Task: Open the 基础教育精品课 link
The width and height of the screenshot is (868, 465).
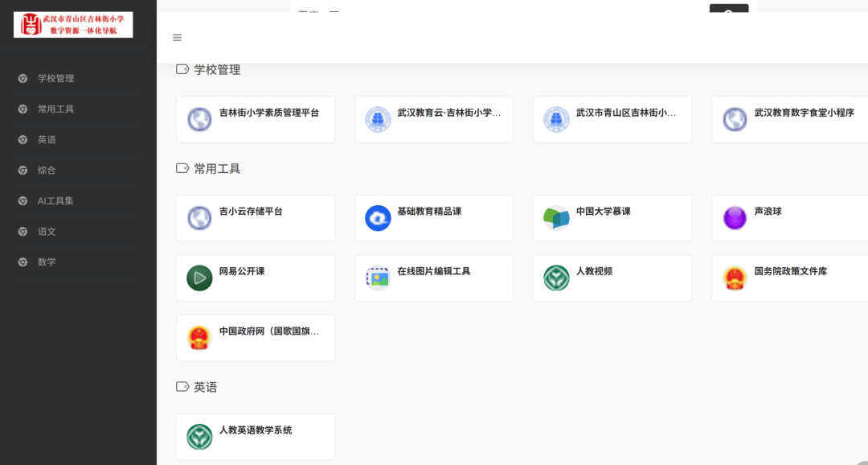Action: point(429,212)
